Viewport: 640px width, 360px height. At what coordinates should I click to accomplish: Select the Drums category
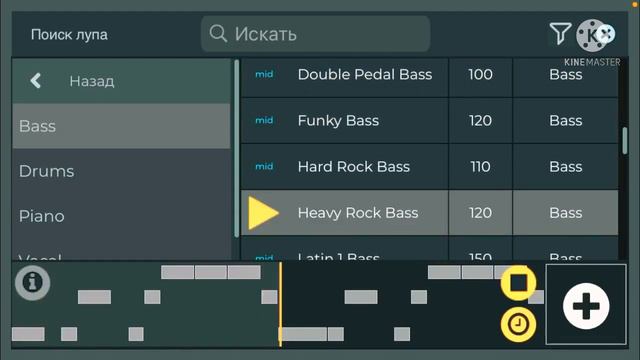point(121,171)
